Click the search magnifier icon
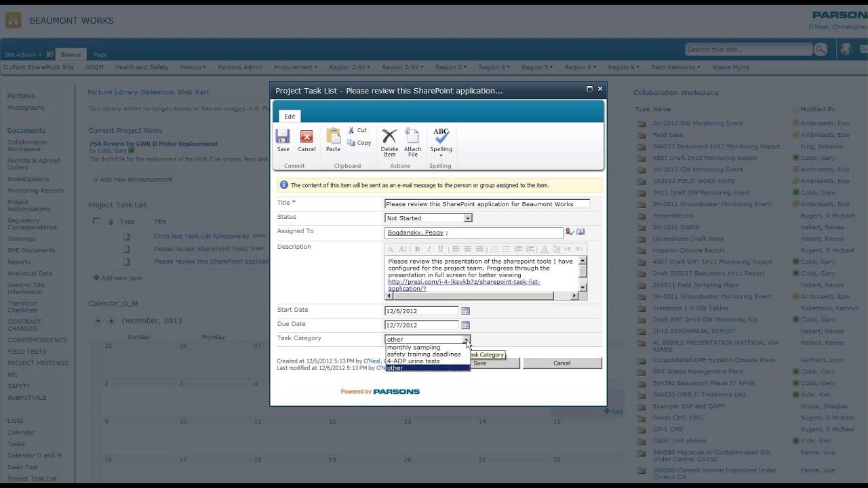 point(821,49)
